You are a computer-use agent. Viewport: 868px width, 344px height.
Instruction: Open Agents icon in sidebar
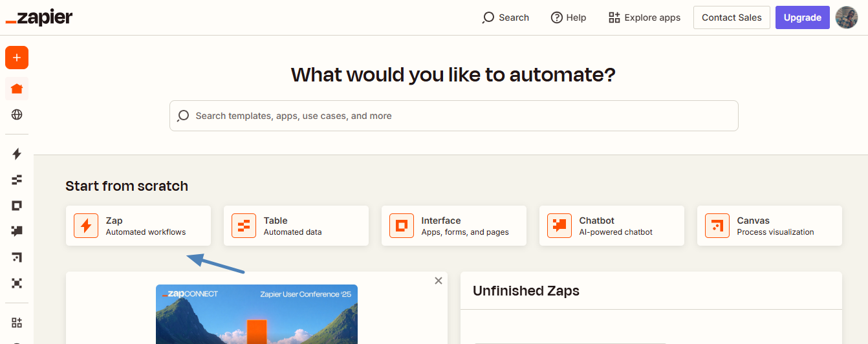point(17,283)
